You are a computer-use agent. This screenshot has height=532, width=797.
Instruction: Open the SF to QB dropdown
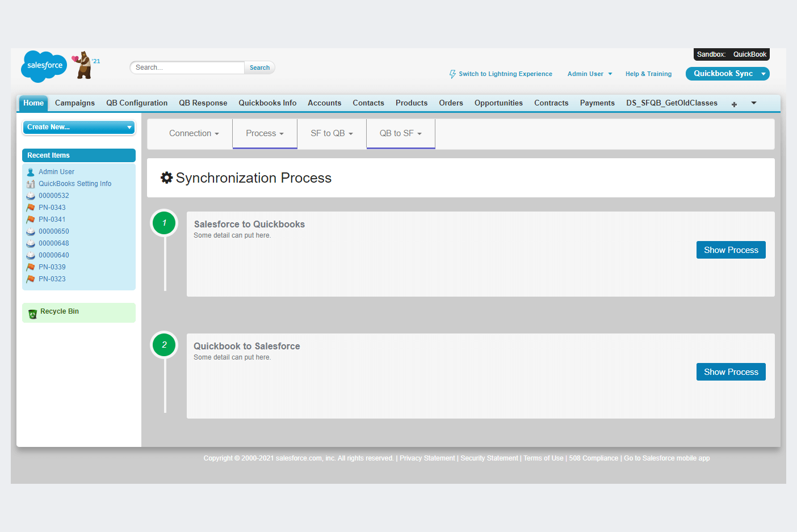point(332,133)
